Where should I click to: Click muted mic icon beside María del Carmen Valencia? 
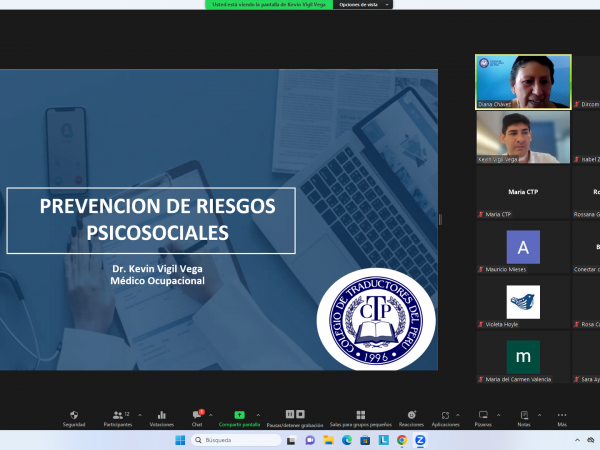pyautogui.click(x=481, y=380)
